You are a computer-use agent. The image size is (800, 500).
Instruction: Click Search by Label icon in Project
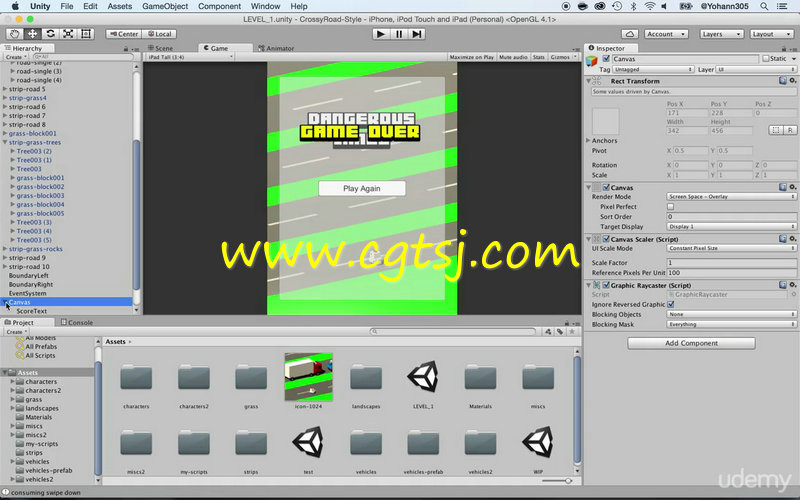coord(560,332)
